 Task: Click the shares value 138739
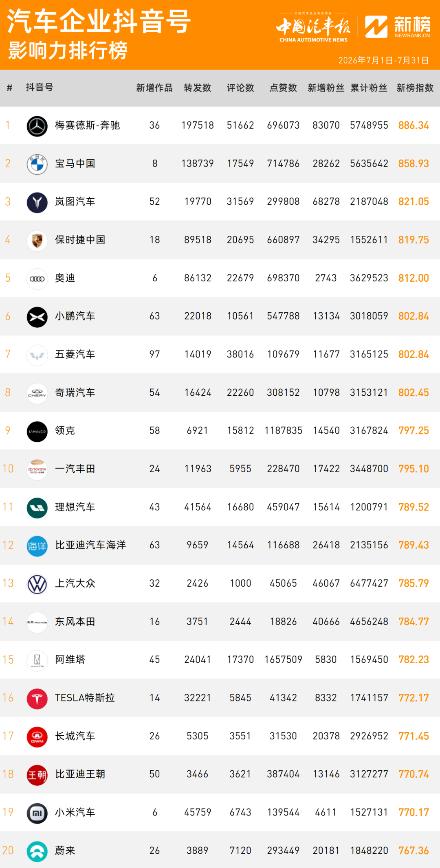pyautogui.click(x=198, y=164)
